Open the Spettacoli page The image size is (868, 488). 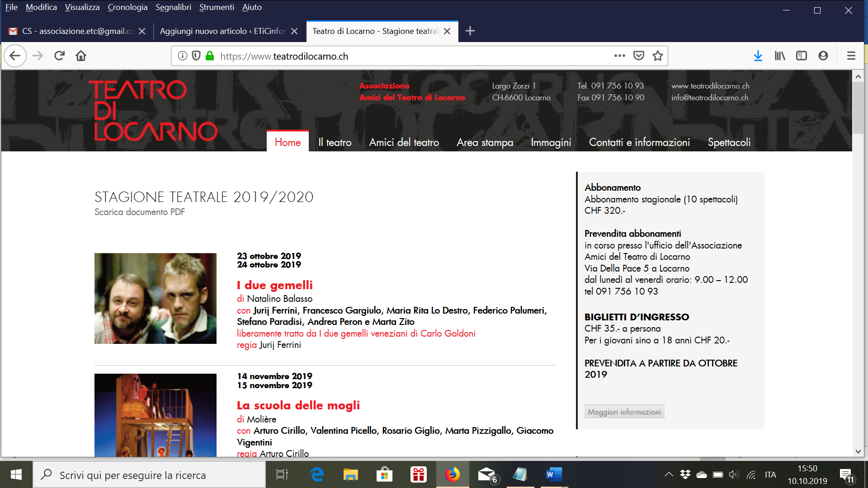pyautogui.click(x=729, y=142)
